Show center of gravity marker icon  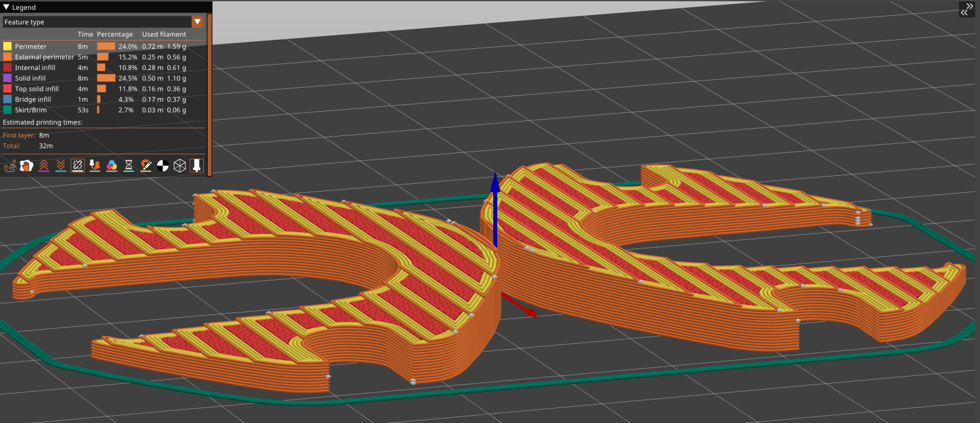pos(163,165)
